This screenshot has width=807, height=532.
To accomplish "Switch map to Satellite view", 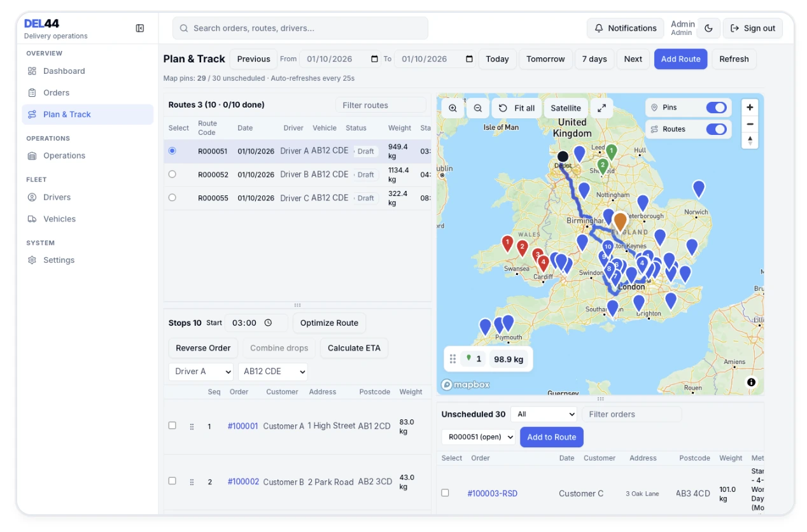I will [566, 108].
